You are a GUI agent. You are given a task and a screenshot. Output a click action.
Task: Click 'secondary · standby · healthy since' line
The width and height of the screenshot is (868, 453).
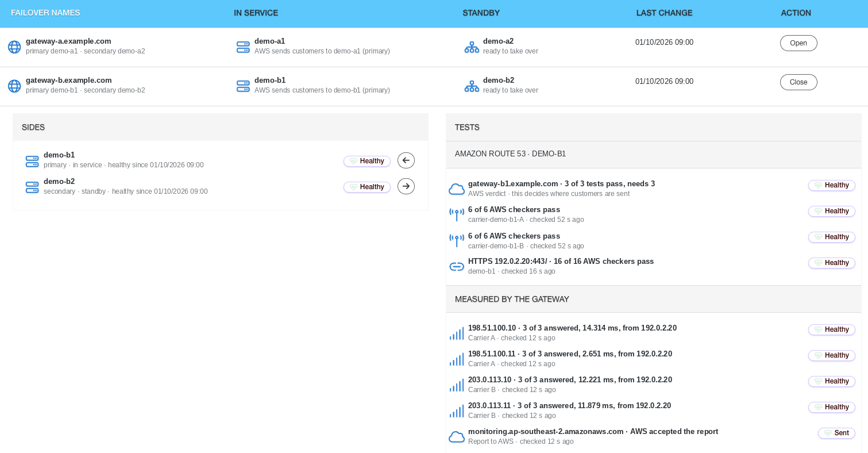tap(126, 191)
